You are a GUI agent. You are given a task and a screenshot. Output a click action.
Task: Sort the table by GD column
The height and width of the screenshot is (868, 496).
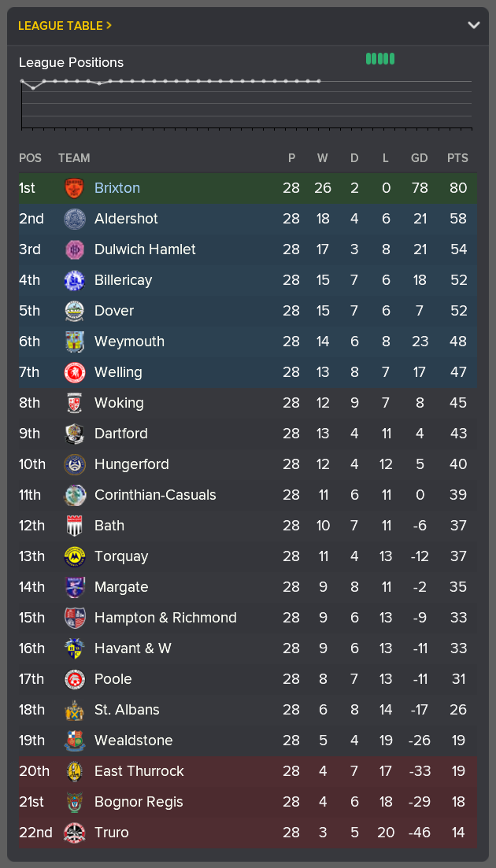[x=419, y=158]
